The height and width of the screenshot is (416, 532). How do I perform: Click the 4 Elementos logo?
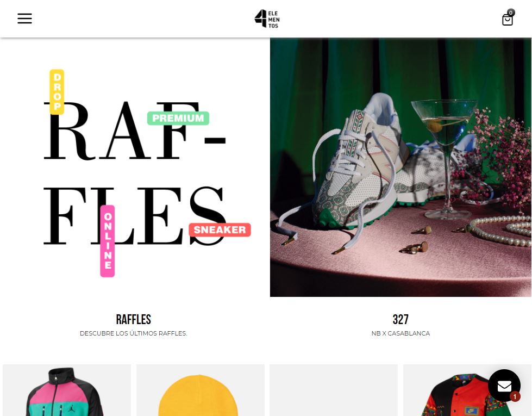click(267, 18)
